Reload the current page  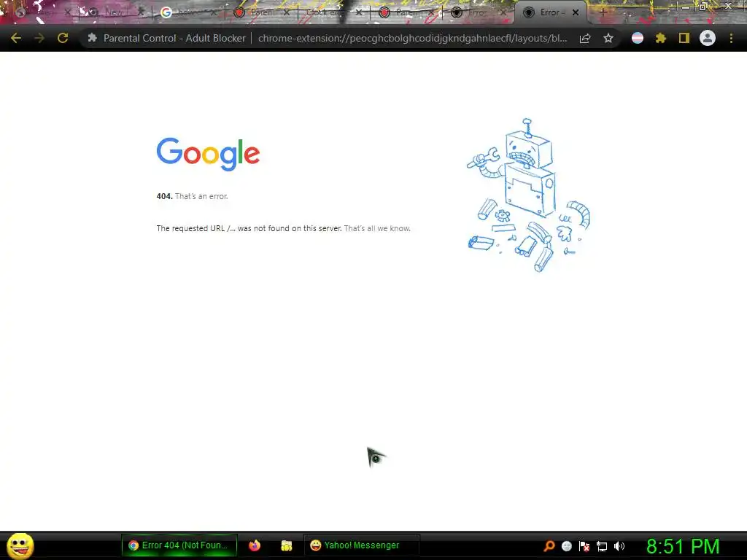point(63,38)
